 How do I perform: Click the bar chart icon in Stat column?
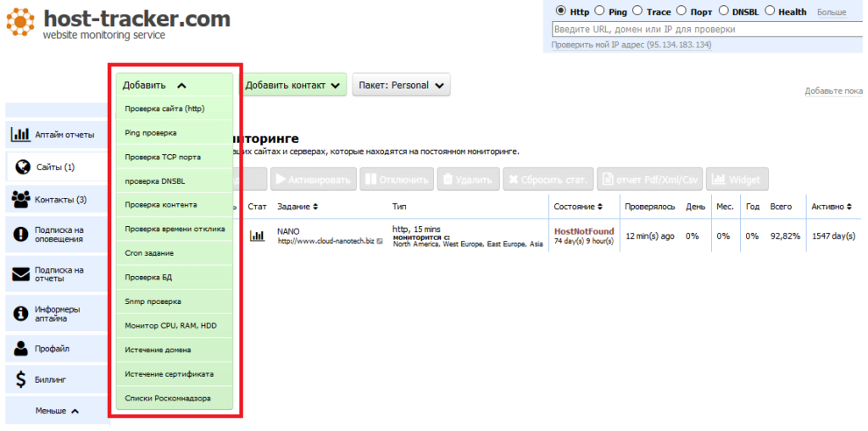(256, 236)
